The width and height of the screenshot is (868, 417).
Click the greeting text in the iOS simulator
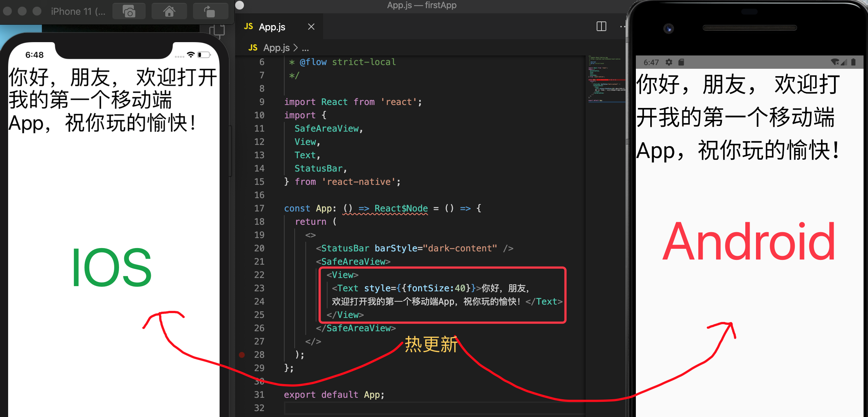coord(113,100)
